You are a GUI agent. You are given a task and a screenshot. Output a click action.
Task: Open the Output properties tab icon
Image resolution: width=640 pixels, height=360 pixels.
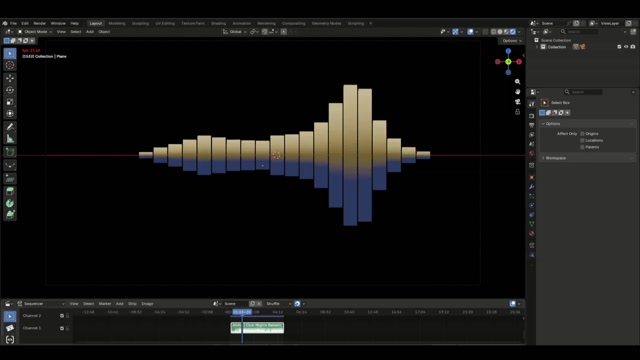point(531,125)
